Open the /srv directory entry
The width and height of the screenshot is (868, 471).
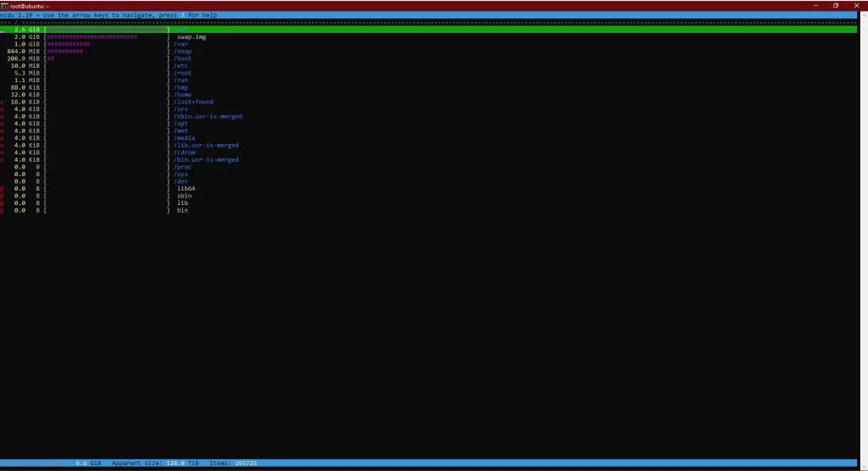[181, 108]
